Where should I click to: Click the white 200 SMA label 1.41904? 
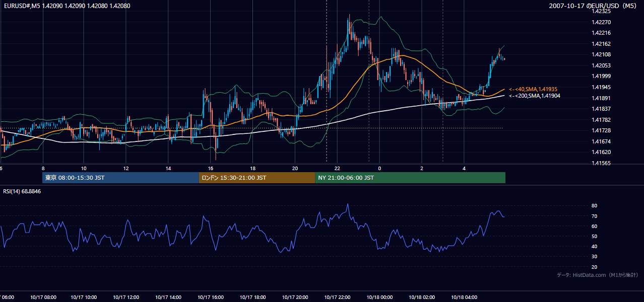tap(534, 96)
